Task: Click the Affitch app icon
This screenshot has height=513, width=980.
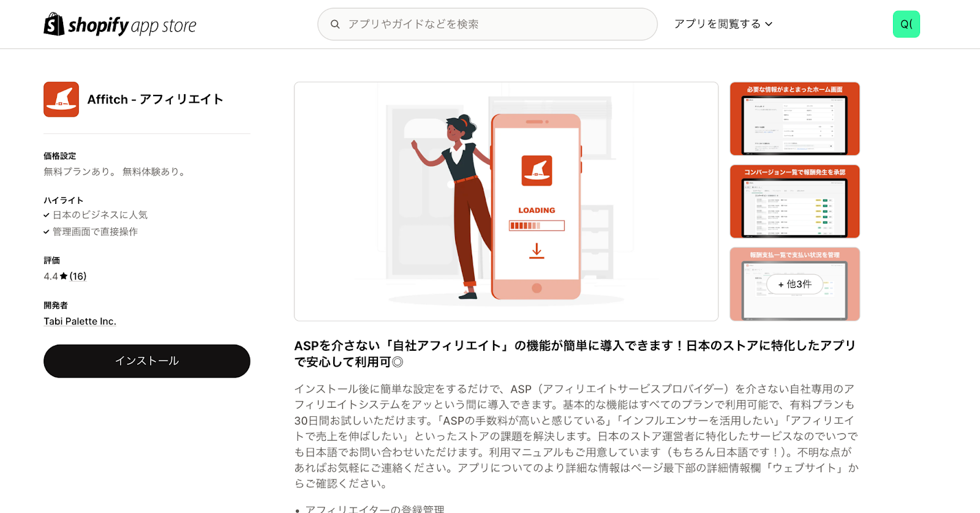Action: pyautogui.click(x=61, y=99)
